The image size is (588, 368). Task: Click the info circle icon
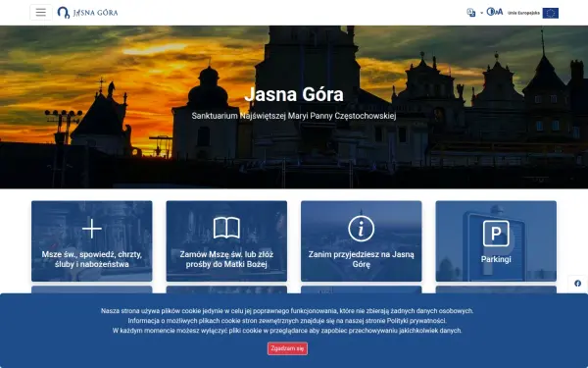(x=361, y=229)
